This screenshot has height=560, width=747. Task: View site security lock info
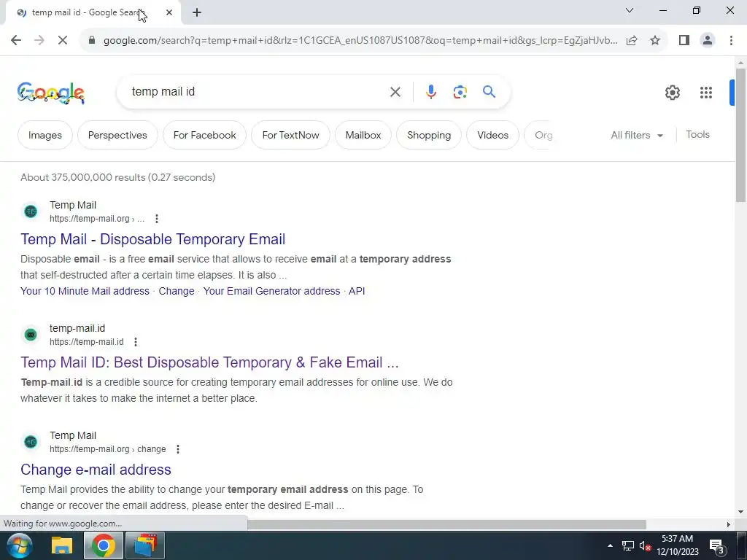[x=92, y=41]
